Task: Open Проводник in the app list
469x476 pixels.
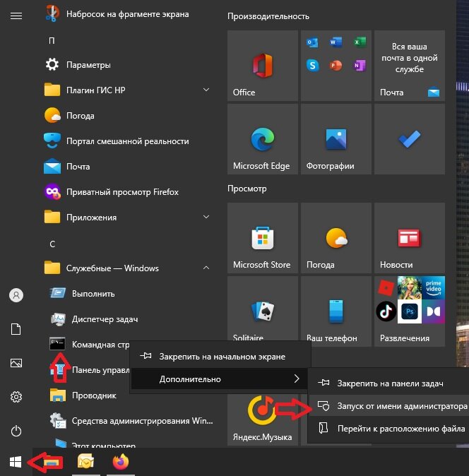Action: tap(83, 395)
